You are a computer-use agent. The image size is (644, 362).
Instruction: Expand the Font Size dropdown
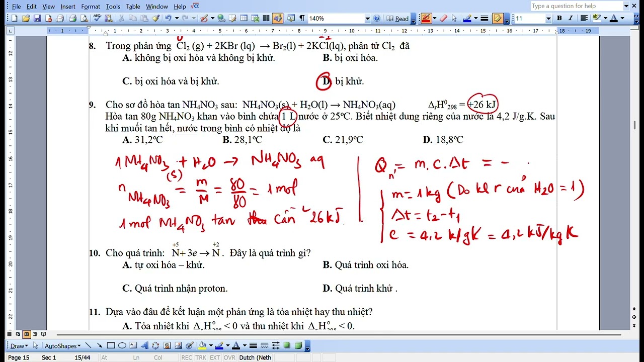tap(548, 18)
